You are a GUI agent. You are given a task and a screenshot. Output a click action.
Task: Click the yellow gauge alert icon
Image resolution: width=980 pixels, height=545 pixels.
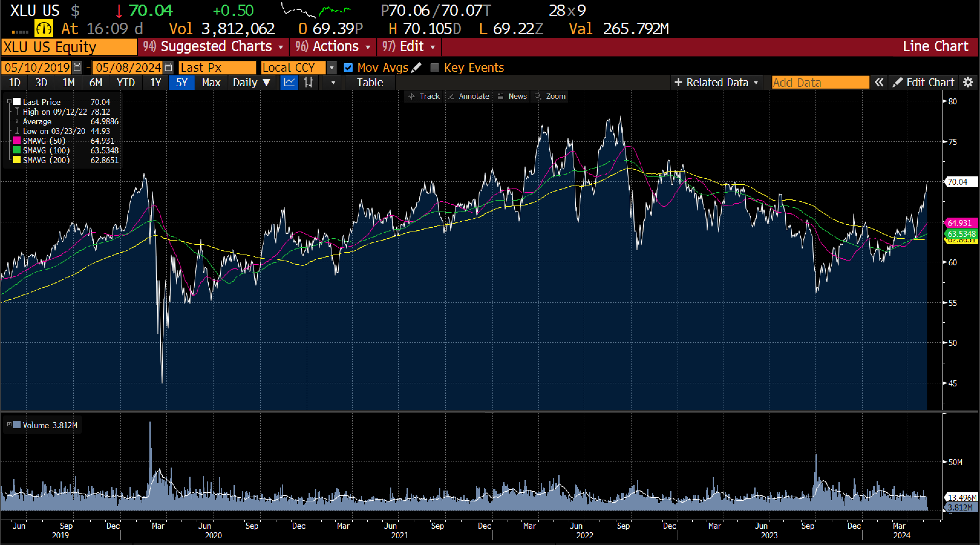pos(44,28)
